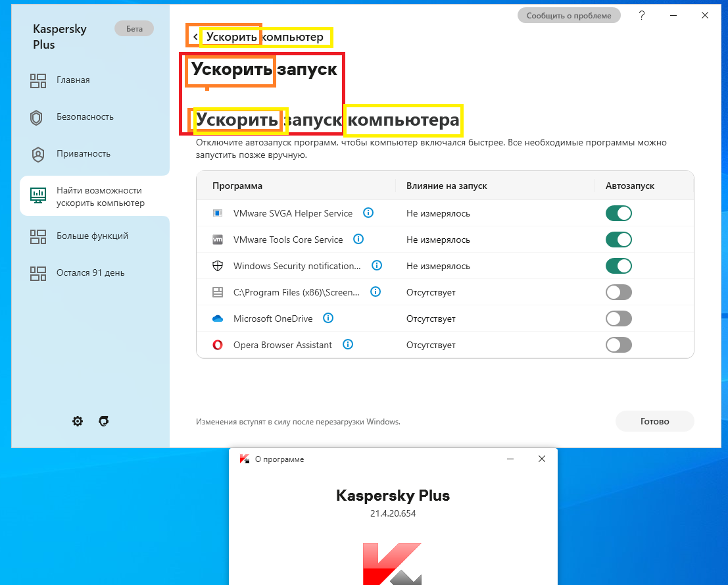Image resolution: width=728 pixels, height=585 pixels.
Task: Click Отсутствует in the Microsoft OneDrive row
Action: (x=431, y=318)
